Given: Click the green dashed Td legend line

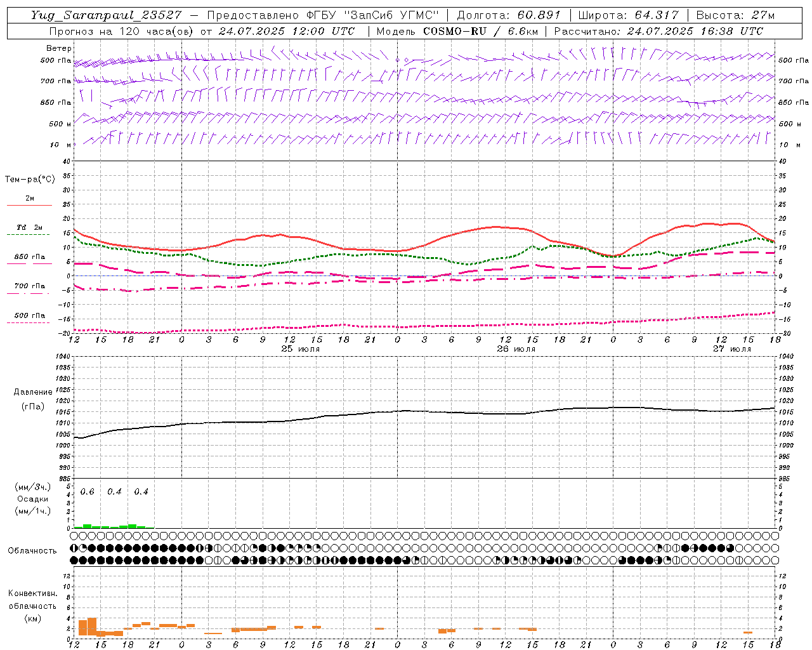Looking at the screenshot, I should coord(28,235).
